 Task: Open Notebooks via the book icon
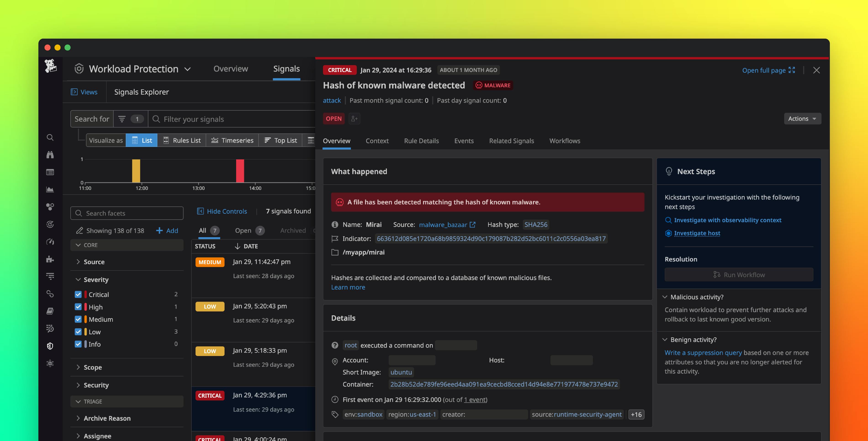[50, 311]
